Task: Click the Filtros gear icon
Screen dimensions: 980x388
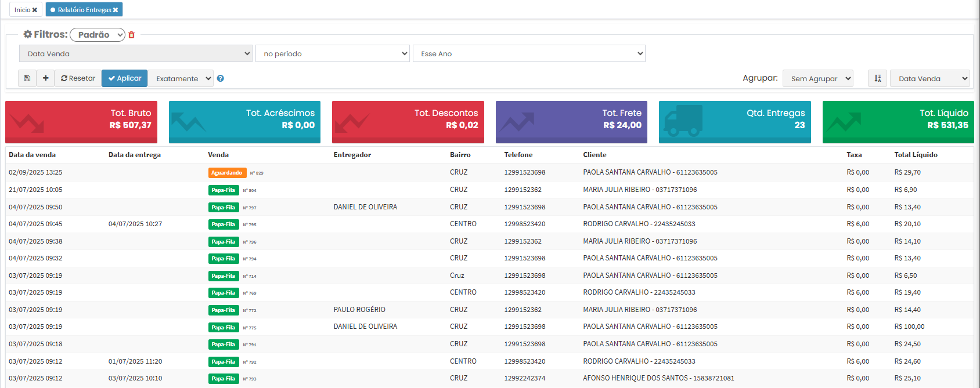Action: [x=27, y=35]
